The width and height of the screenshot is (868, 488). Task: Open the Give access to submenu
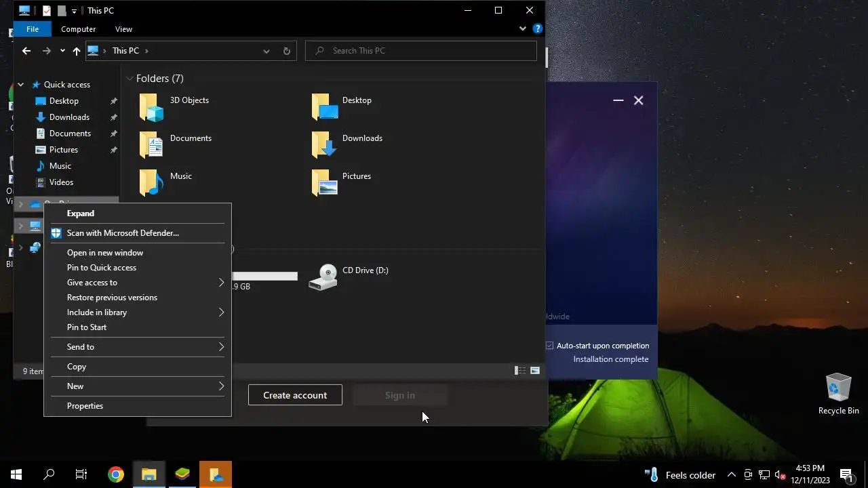138,283
